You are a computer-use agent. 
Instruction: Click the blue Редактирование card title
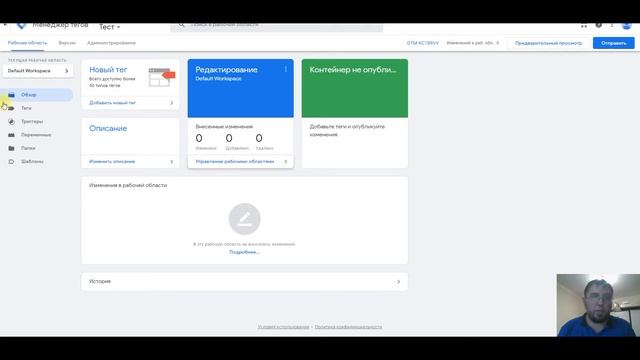tap(226, 70)
